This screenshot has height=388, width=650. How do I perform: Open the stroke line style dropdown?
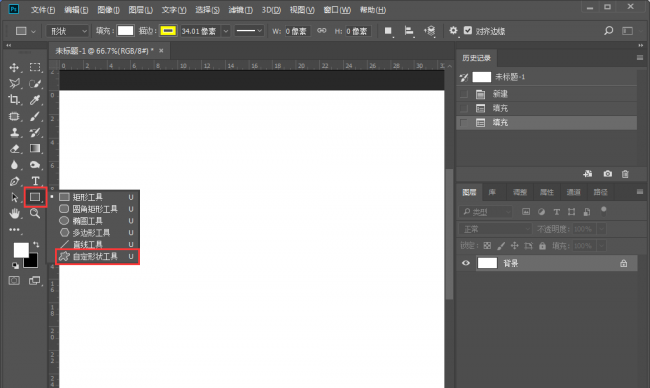[249, 31]
